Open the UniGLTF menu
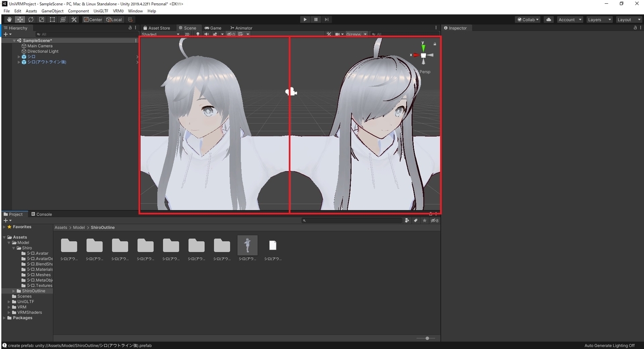Screen dimensions: 644x349 click(101, 11)
